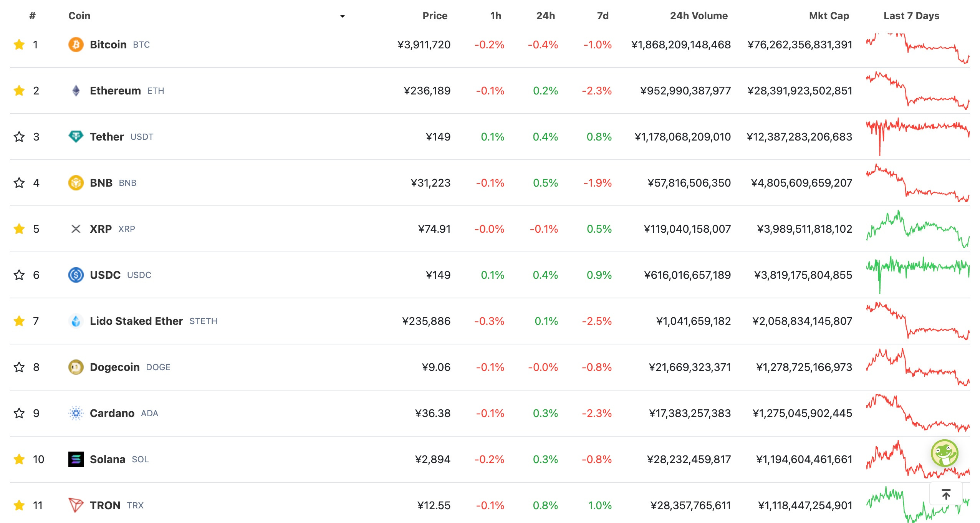Click the TRON coin logo
Viewport: 980px width, 523px height.
click(x=76, y=505)
